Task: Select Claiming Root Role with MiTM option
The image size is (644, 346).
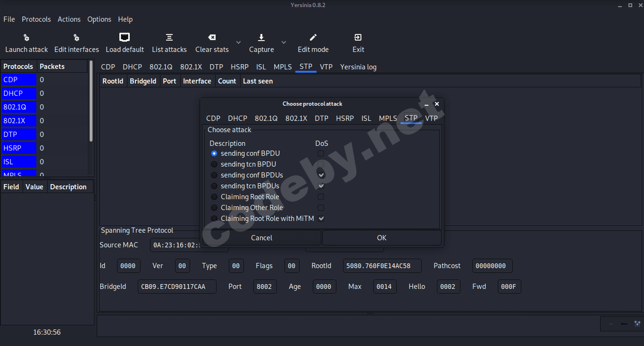Action: [214, 219]
